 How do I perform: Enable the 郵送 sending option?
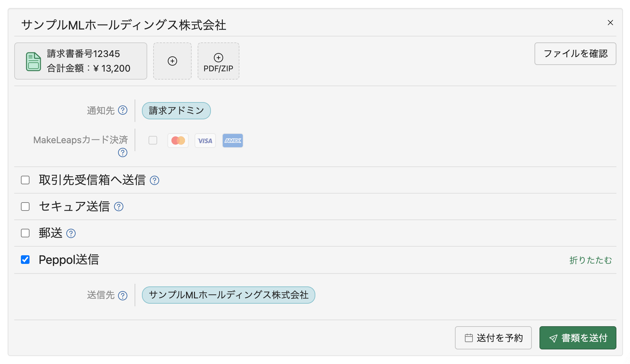[25, 233]
